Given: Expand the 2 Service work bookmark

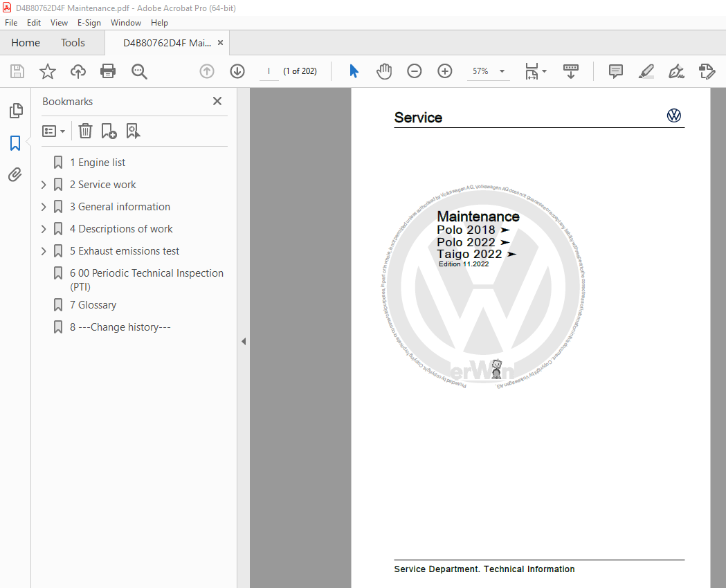Looking at the screenshot, I should point(44,185).
